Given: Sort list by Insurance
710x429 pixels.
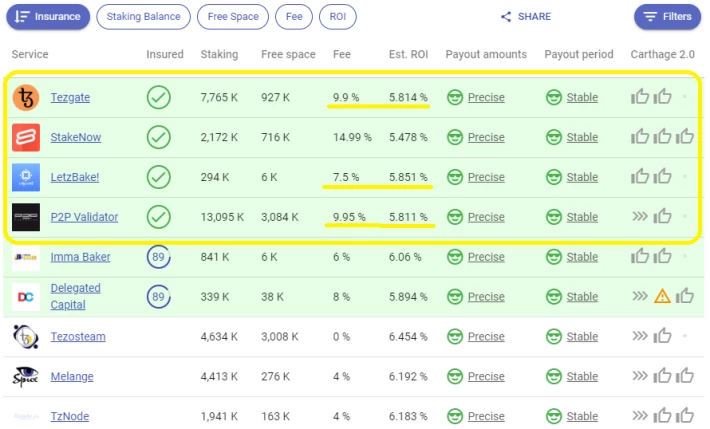Looking at the screenshot, I should pyautogui.click(x=48, y=17).
